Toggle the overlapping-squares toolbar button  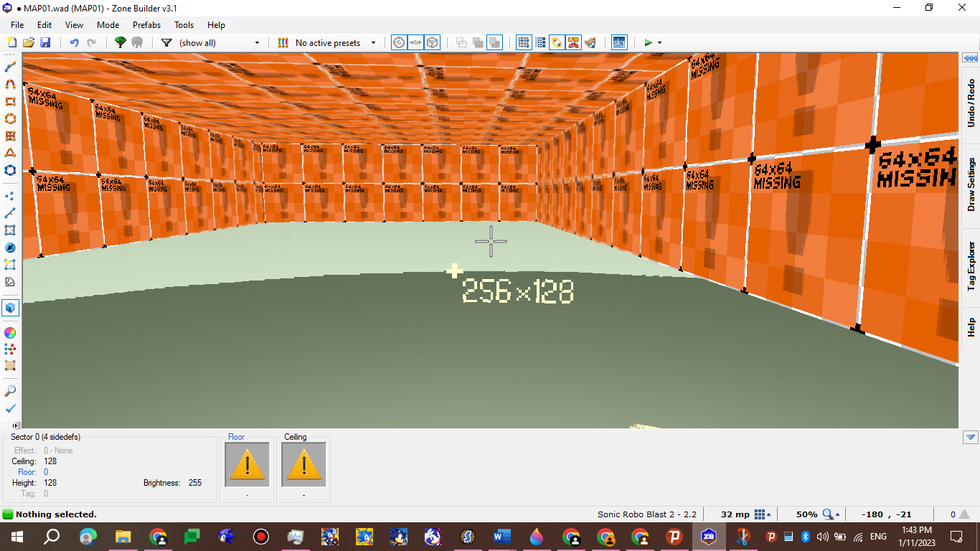pyautogui.click(x=494, y=42)
